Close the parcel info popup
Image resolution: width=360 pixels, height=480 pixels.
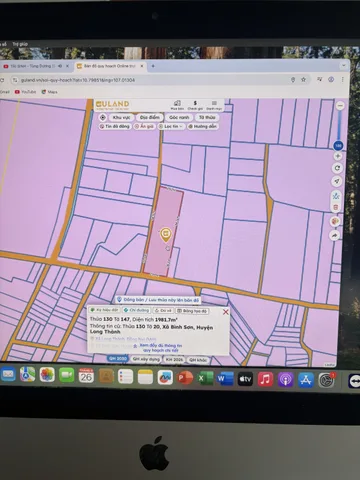(226, 312)
